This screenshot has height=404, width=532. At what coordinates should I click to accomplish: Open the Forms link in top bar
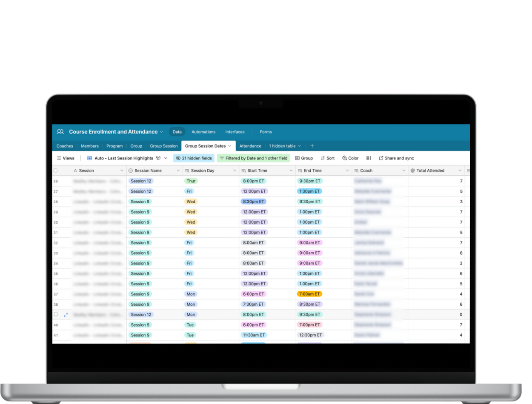pyautogui.click(x=266, y=132)
